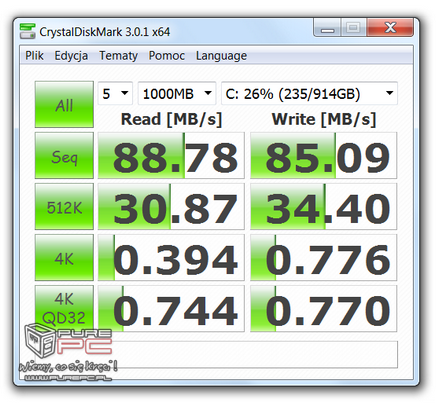Open the Plik menu
The width and height of the screenshot is (438, 403).
(34, 55)
